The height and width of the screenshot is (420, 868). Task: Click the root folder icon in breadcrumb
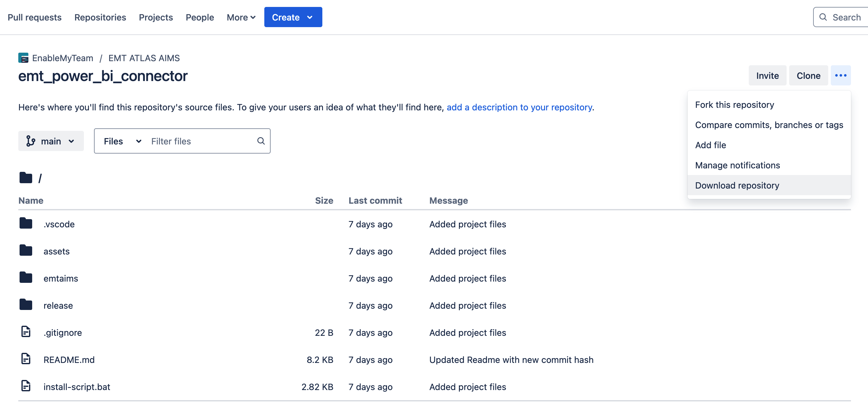pyautogui.click(x=26, y=178)
